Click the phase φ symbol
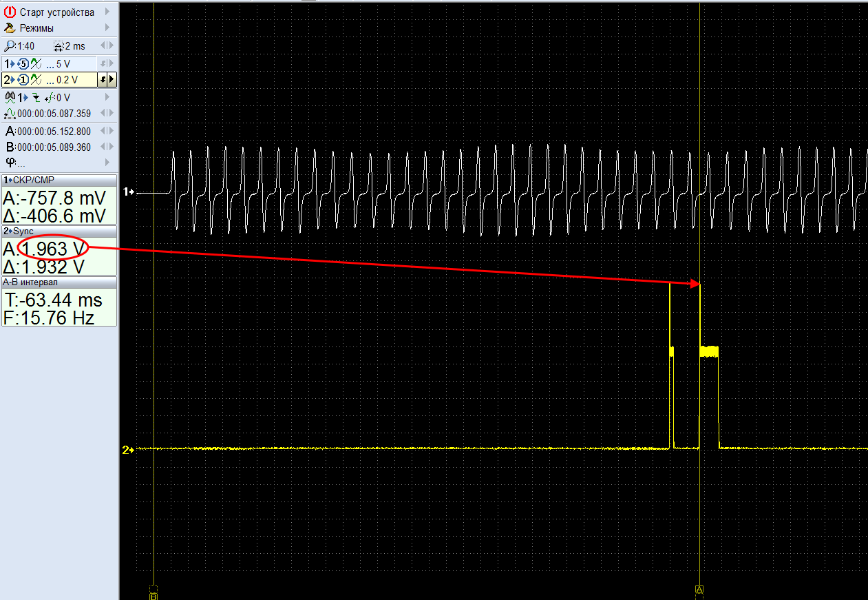Screen dimensions: 868x600 (10, 163)
